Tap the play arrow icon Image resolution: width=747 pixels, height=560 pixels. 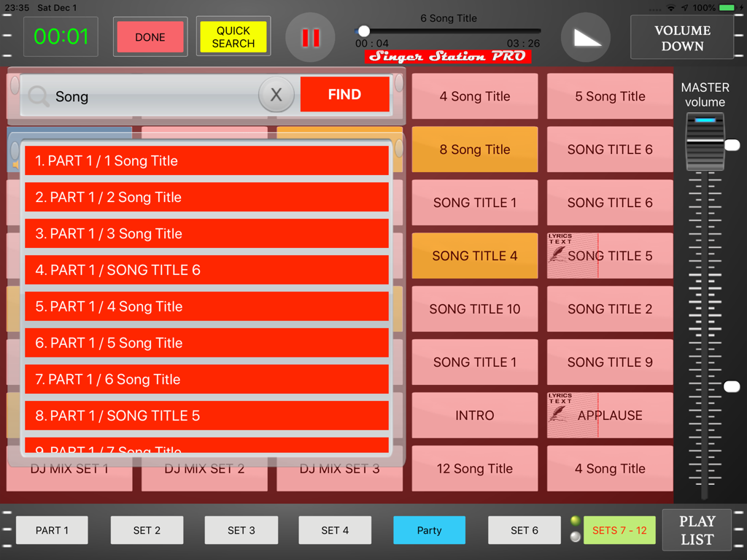(586, 36)
